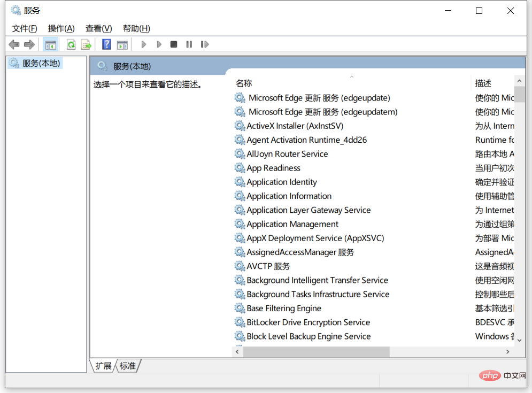This screenshot has height=393, width=532.
Task: Sort services by clicking the 名称 column header
Action: pos(243,83)
